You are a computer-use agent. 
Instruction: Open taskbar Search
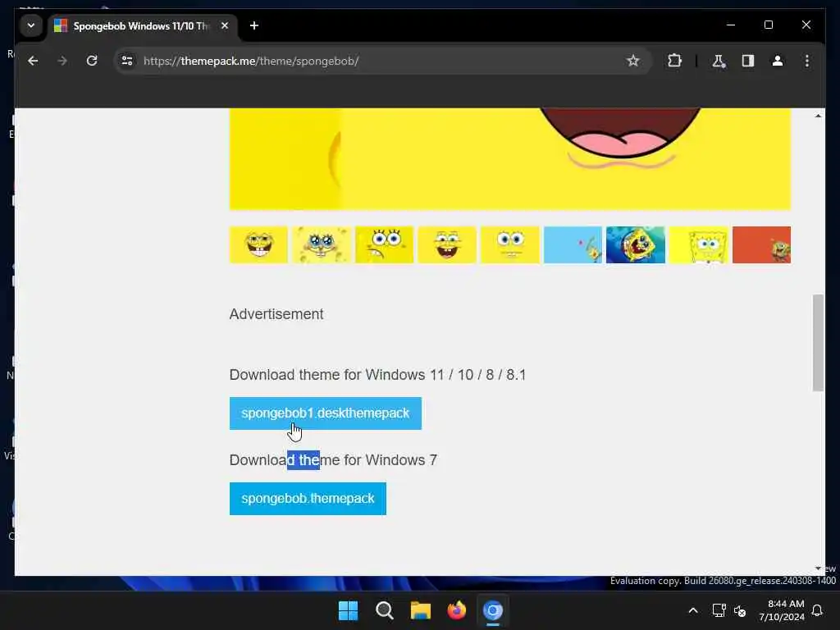pyautogui.click(x=384, y=610)
